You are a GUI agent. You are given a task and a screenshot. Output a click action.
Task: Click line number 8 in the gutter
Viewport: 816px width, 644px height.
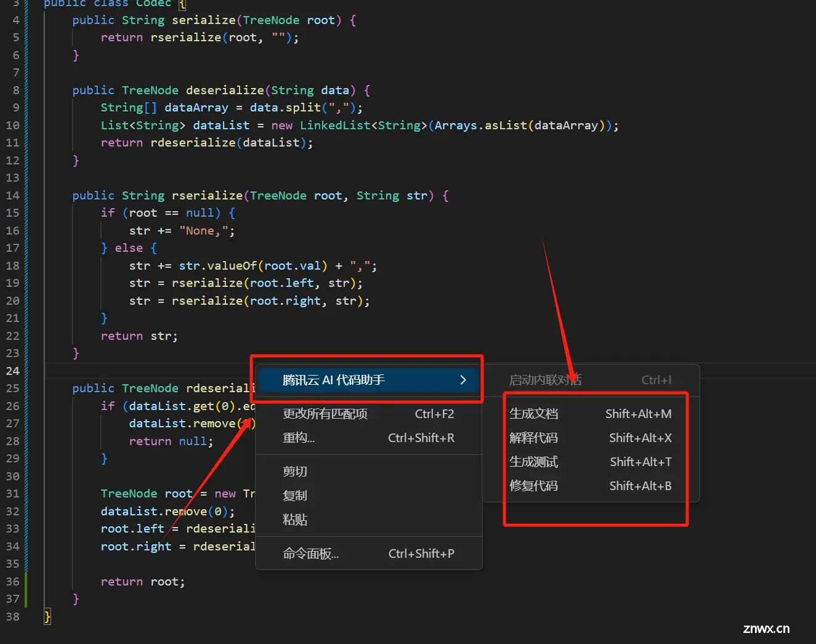(16, 90)
